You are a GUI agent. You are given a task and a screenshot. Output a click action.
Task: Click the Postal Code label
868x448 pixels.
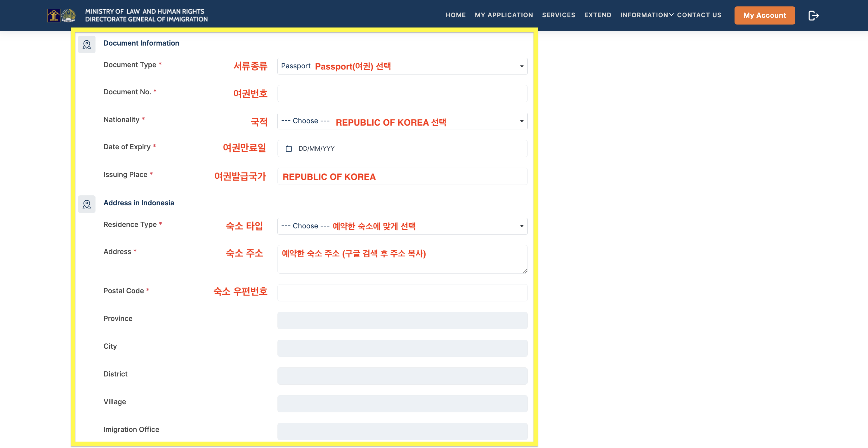[x=124, y=291]
